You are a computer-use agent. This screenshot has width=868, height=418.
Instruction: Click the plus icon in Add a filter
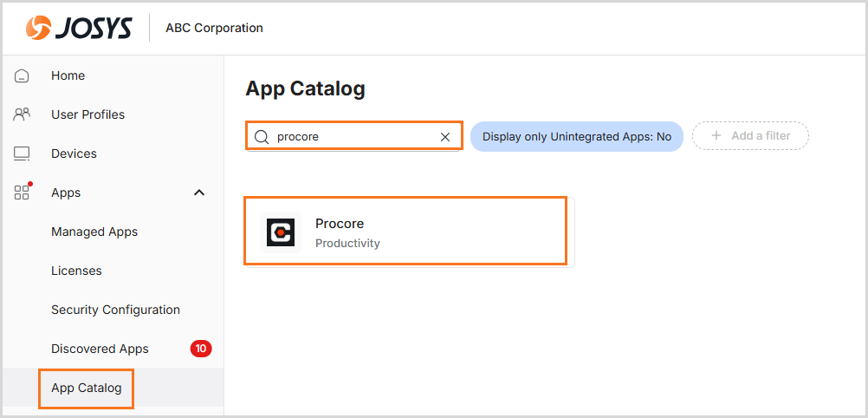716,136
